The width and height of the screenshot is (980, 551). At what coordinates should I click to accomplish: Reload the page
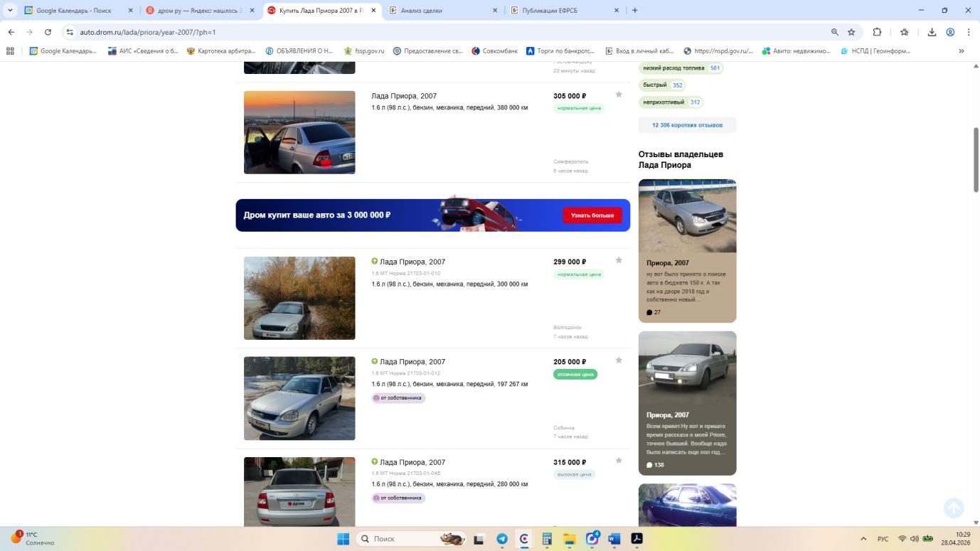48,32
